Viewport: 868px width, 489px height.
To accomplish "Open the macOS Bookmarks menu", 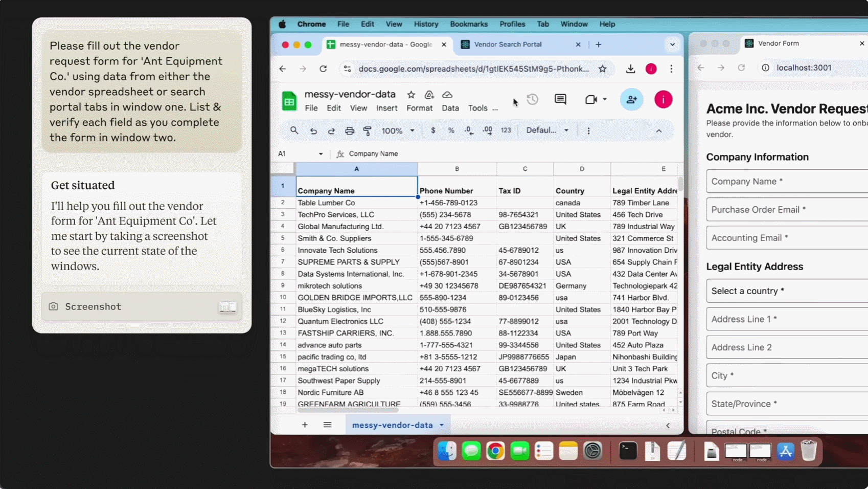I will coord(469,24).
